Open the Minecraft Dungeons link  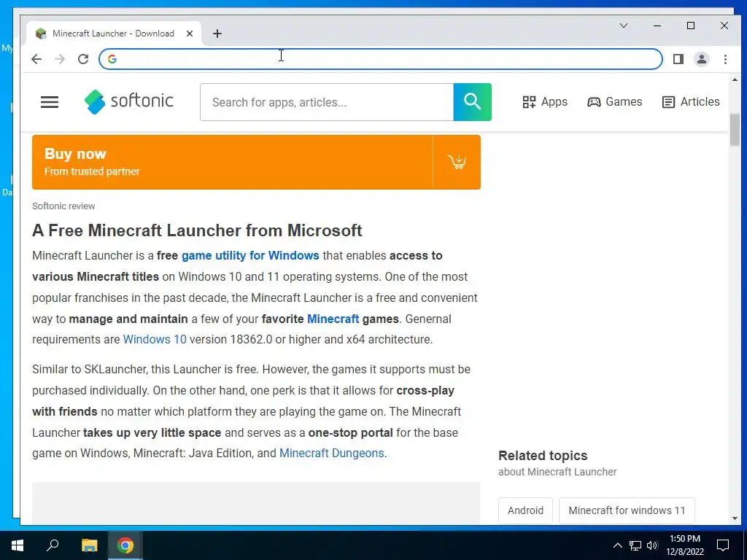332,454
